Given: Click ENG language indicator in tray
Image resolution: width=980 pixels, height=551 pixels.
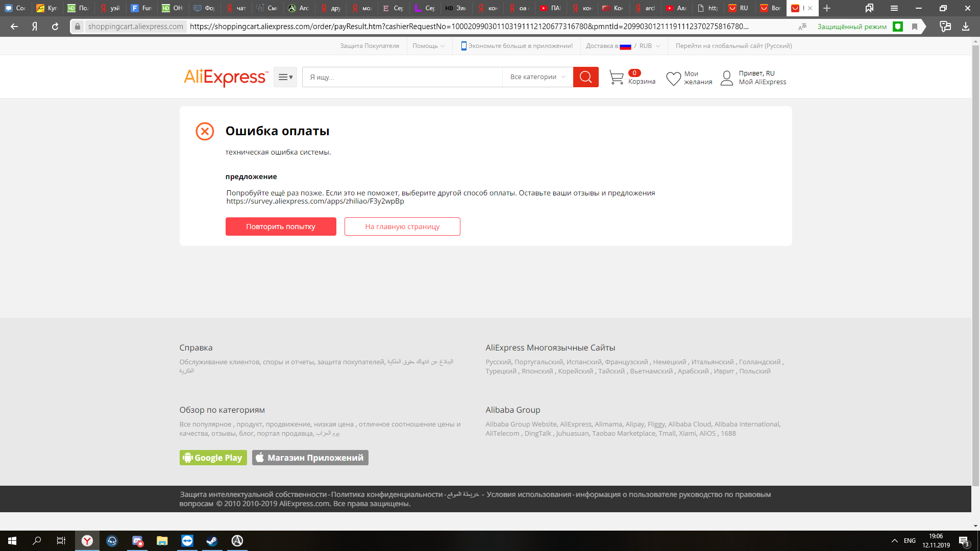Looking at the screenshot, I should pos(910,541).
